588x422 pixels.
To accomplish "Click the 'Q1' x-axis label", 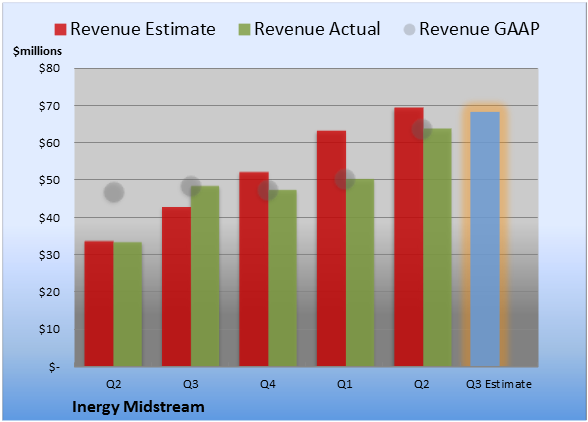I will click(x=345, y=384).
